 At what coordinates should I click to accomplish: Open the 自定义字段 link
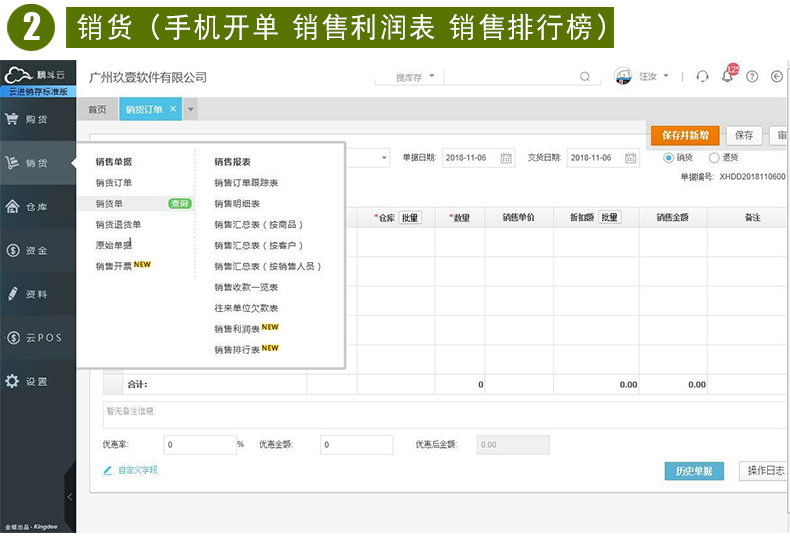[x=138, y=470]
